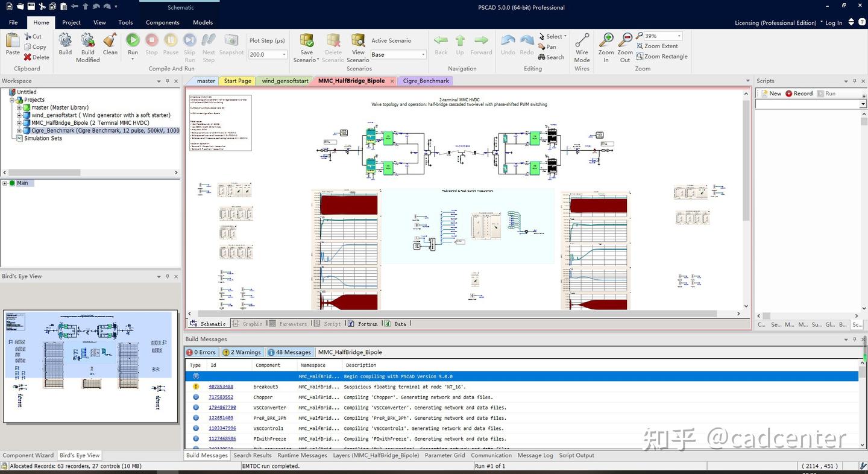The height and width of the screenshot is (474, 868).
Task: Click the Zoom In magnifier icon
Action: (x=606, y=47)
